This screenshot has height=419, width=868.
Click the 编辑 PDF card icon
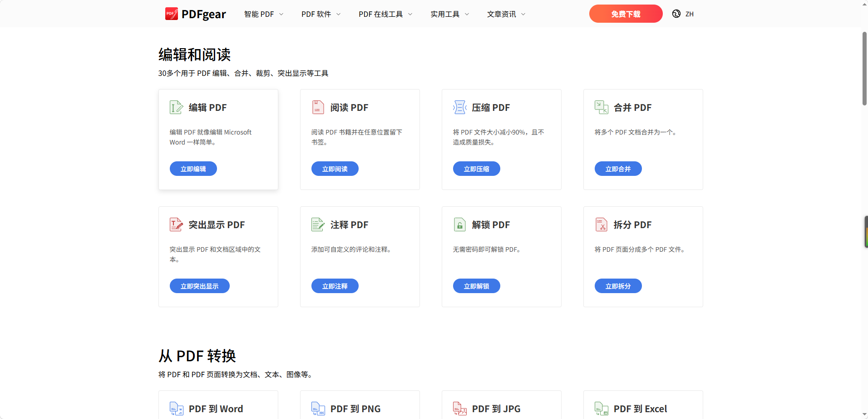point(176,107)
